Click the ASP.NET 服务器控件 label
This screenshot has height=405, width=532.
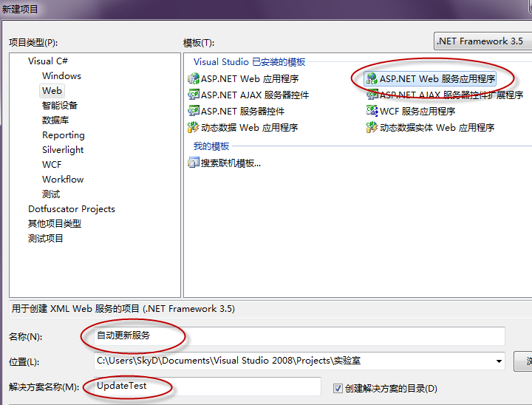tap(242, 112)
